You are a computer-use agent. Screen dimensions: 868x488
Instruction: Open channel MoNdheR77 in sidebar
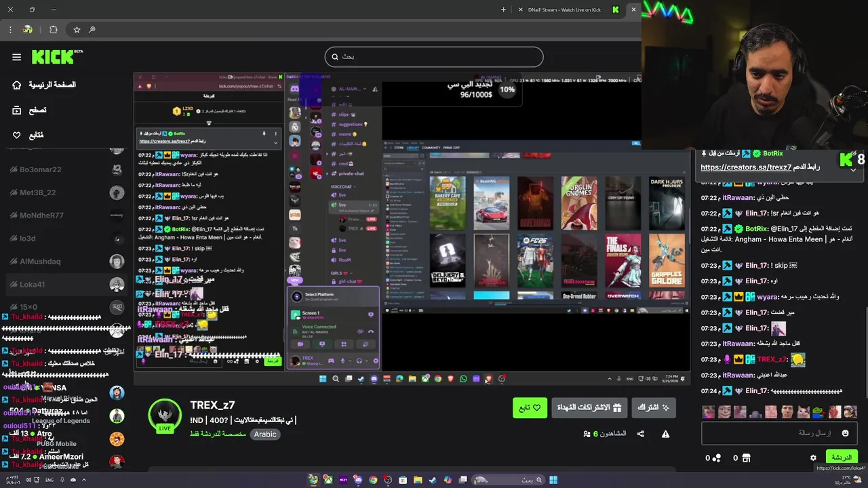[65, 216]
